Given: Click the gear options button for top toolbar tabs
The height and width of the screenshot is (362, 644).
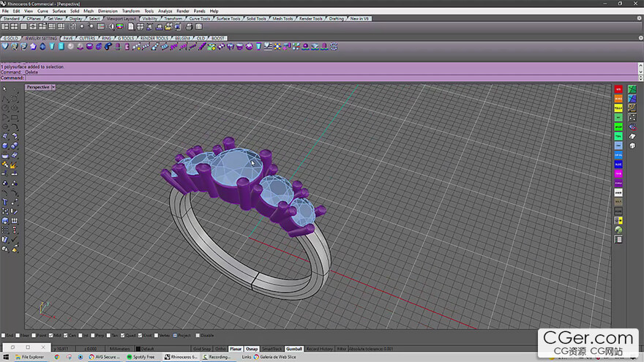Looking at the screenshot, I should (x=640, y=18).
